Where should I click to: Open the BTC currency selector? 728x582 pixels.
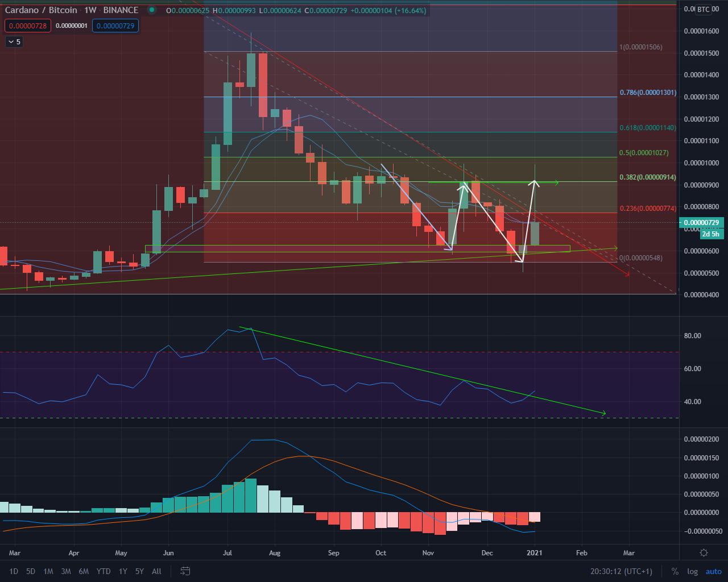click(x=704, y=9)
